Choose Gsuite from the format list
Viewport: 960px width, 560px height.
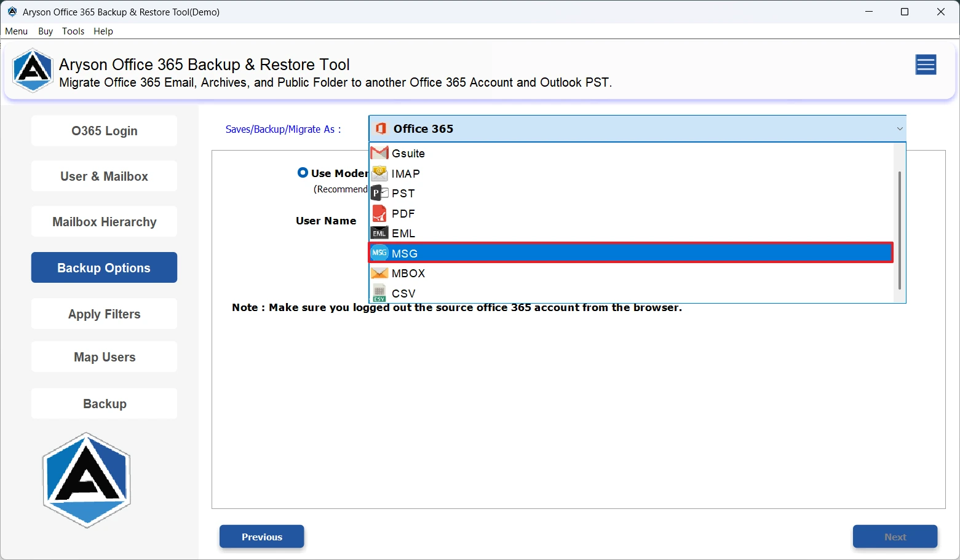pyautogui.click(x=631, y=153)
